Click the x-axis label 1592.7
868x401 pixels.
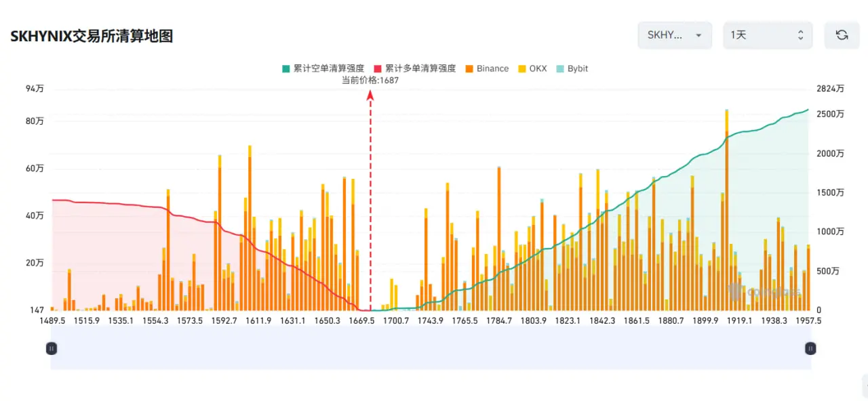[224, 321]
